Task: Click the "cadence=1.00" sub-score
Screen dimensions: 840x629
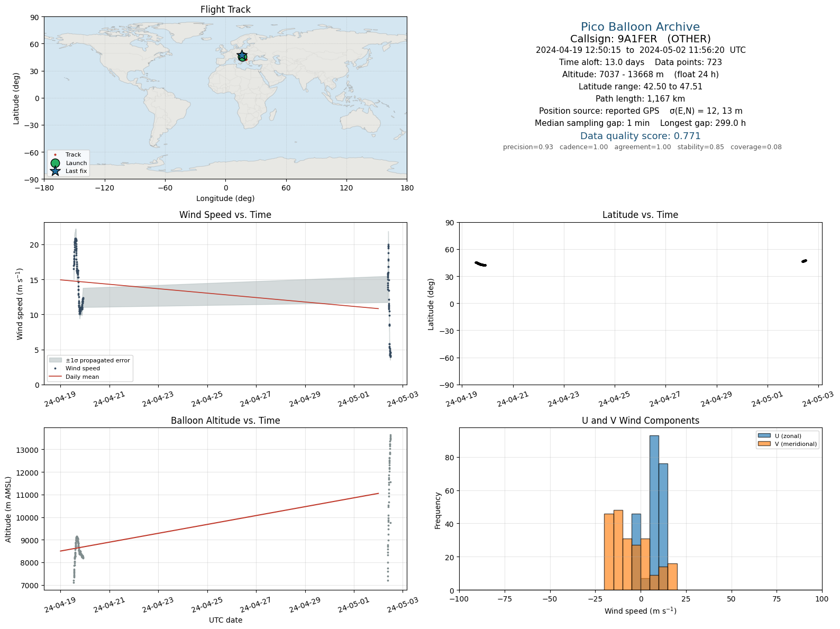Action: (583, 147)
